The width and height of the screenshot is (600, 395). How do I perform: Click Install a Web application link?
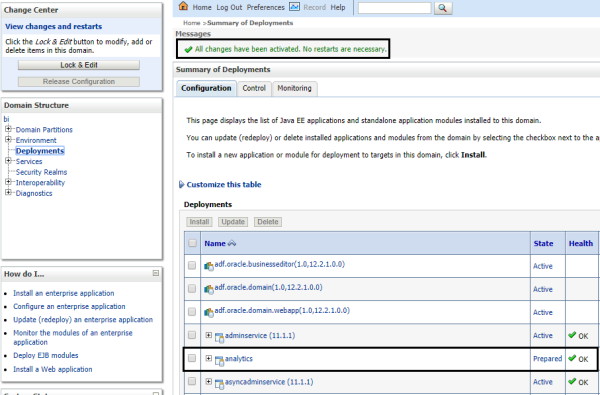click(53, 369)
